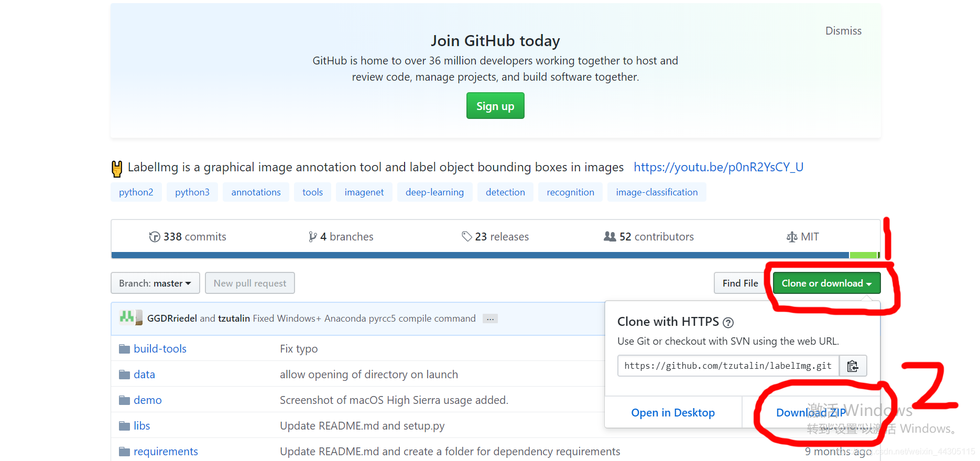Open the 'Fixed Windows+ Anaconda' commit message
The width and height of the screenshot is (980, 461).
coord(364,319)
